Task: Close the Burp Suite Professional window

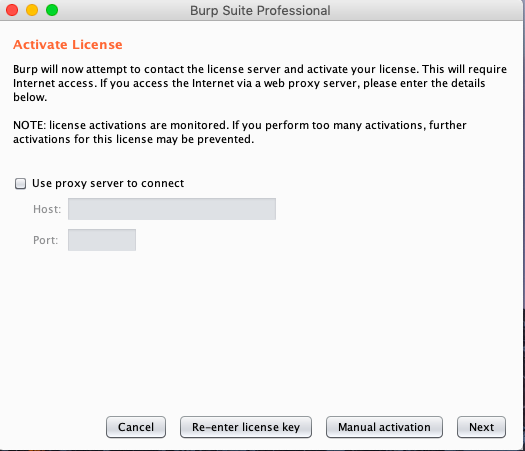Action: pos(12,10)
